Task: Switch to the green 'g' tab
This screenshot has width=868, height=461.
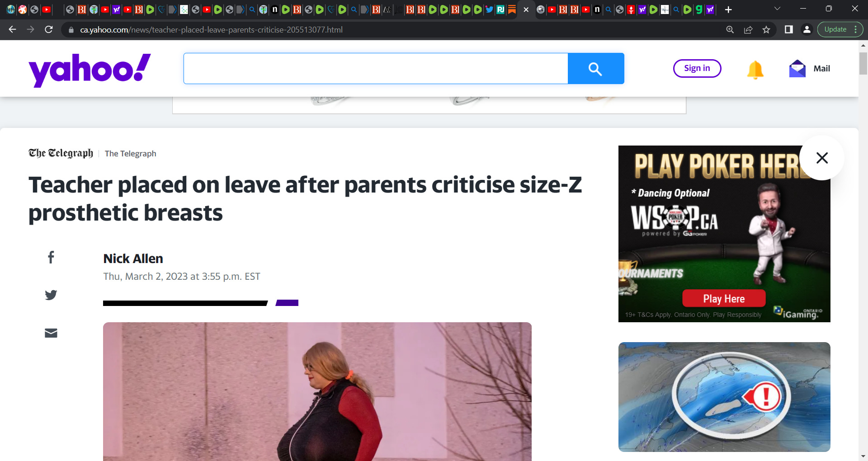Action: [699, 9]
